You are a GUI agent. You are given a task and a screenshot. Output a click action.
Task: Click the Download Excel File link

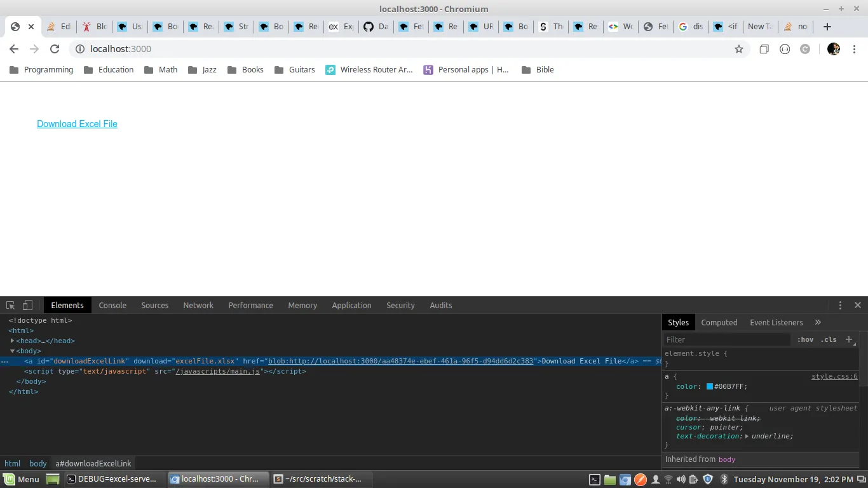coord(77,124)
